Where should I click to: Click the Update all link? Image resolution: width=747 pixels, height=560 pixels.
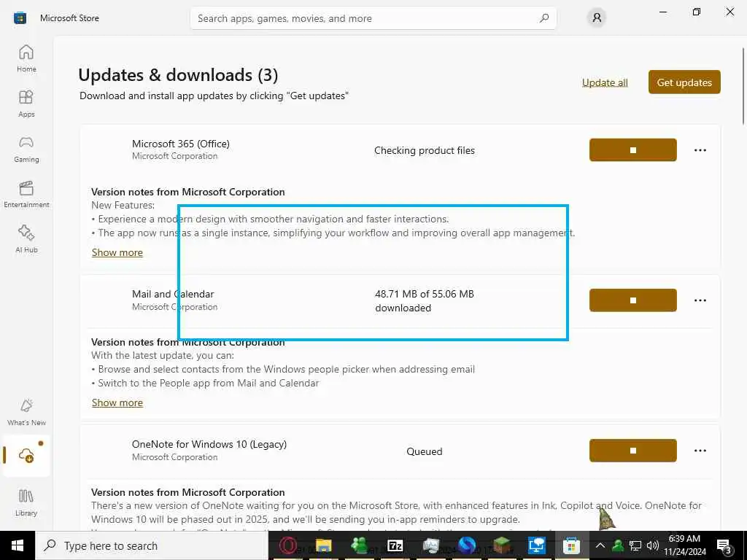coord(605,82)
